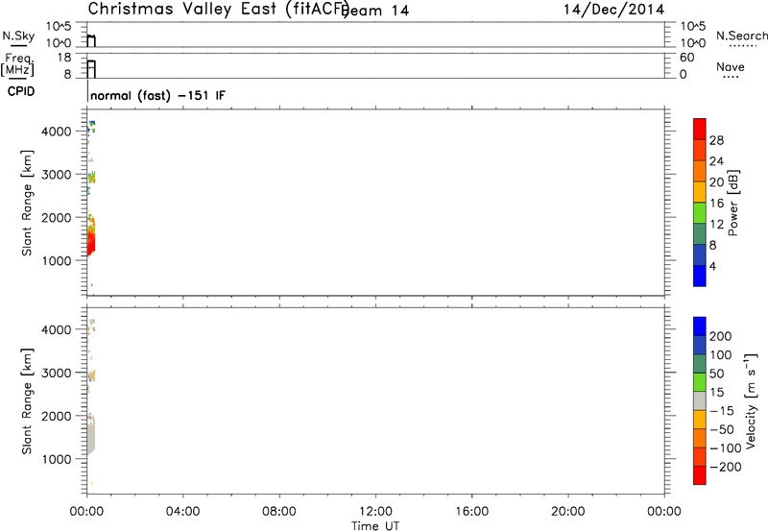Click the 'Beam 14' label
The image size is (768, 532).
376,11
